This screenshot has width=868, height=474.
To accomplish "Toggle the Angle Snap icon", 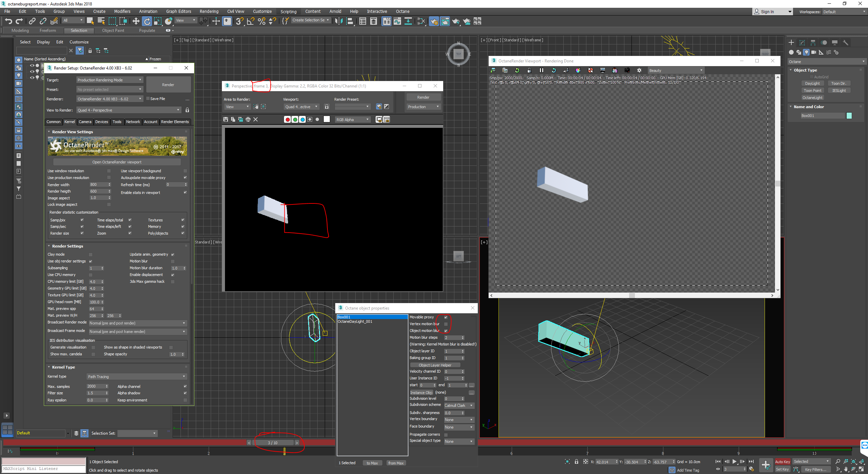I will click(x=250, y=21).
